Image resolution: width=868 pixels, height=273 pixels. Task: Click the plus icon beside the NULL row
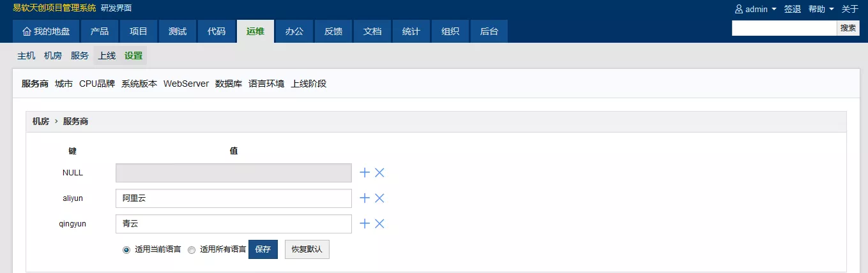click(x=365, y=173)
